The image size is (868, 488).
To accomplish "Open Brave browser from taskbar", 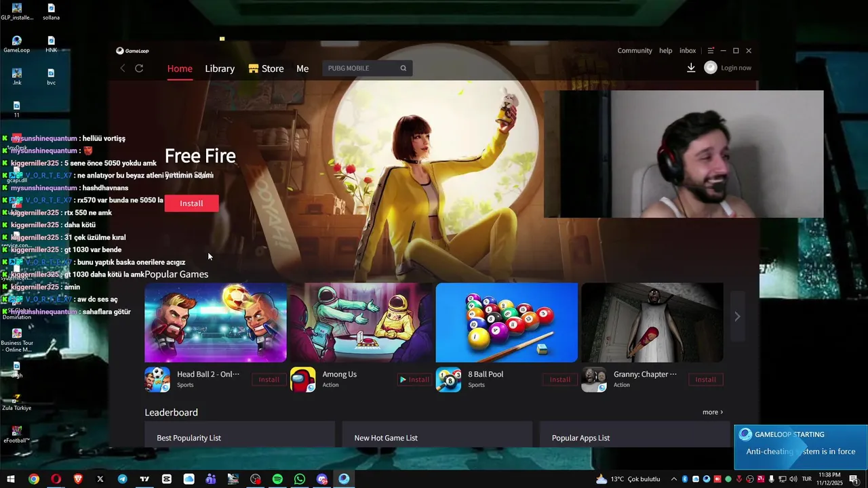I will click(x=78, y=479).
